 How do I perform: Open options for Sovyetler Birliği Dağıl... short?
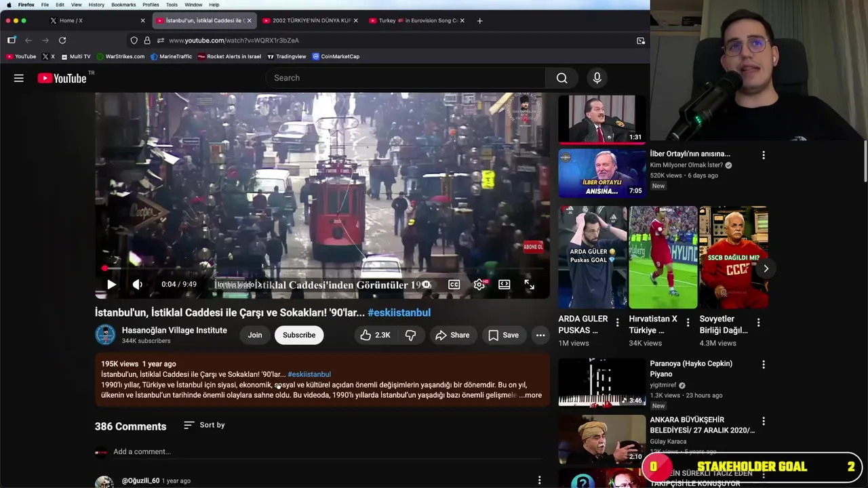click(x=758, y=323)
